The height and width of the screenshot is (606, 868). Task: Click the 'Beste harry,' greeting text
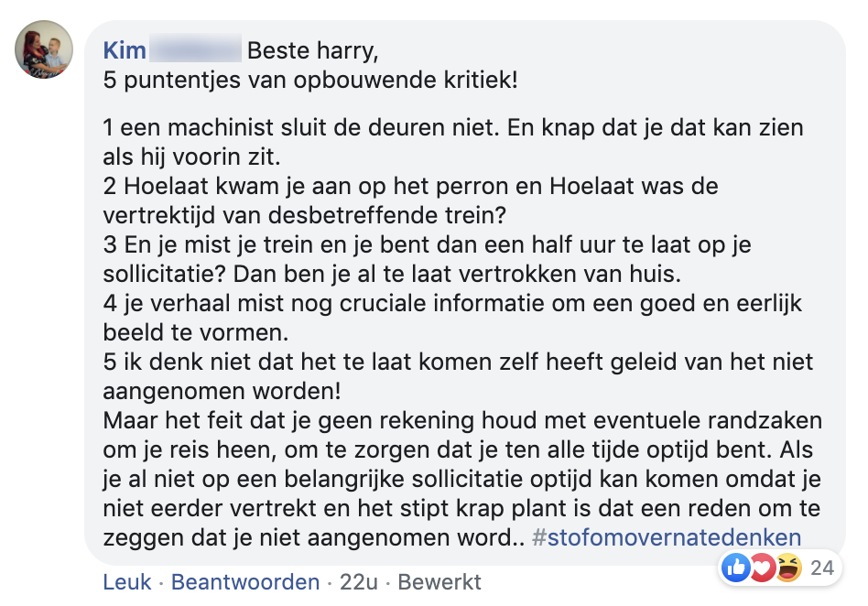pyautogui.click(x=312, y=49)
